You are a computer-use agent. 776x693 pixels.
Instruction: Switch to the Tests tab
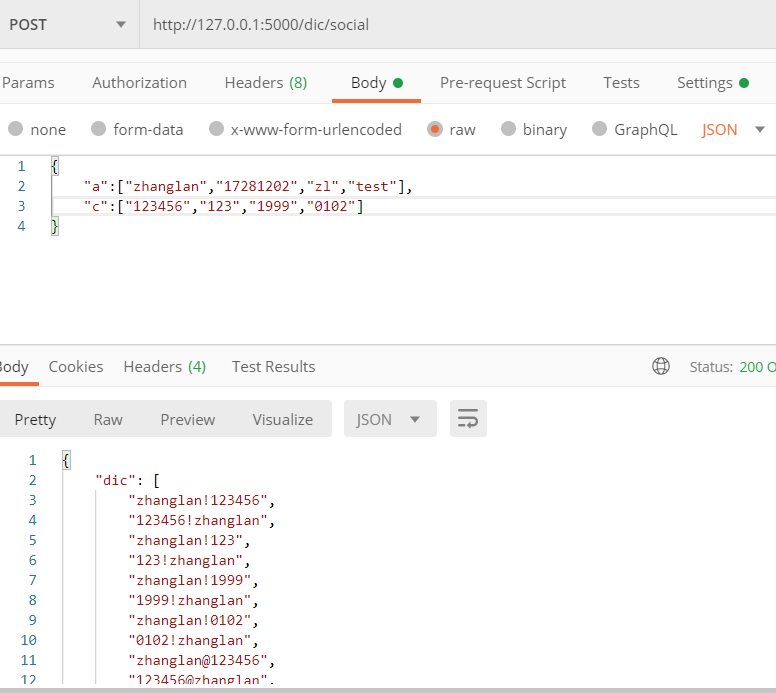pyautogui.click(x=621, y=83)
